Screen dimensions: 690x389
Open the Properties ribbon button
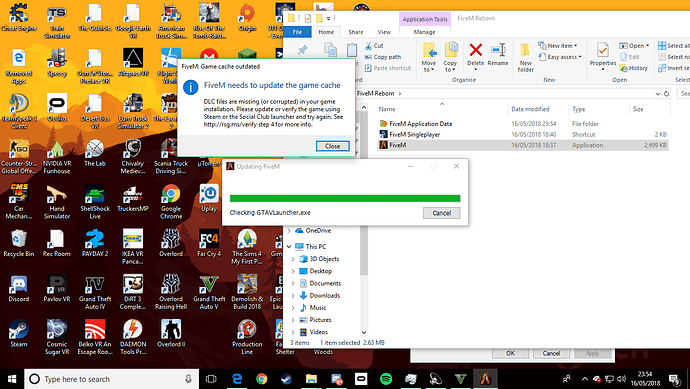coord(603,56)
